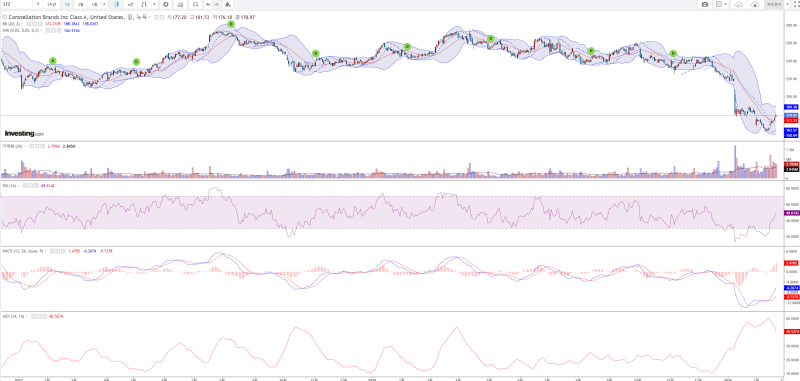This screenshot has height=381, width=800.
Task: Click the 40.5274 ADX axis value label
Action: [x=791, y=332]
